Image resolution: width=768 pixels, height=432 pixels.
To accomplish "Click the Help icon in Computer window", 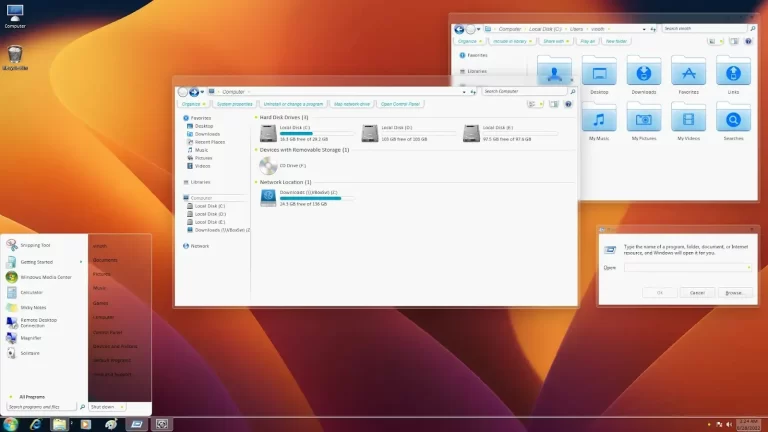I will click(x=568, y=104).
